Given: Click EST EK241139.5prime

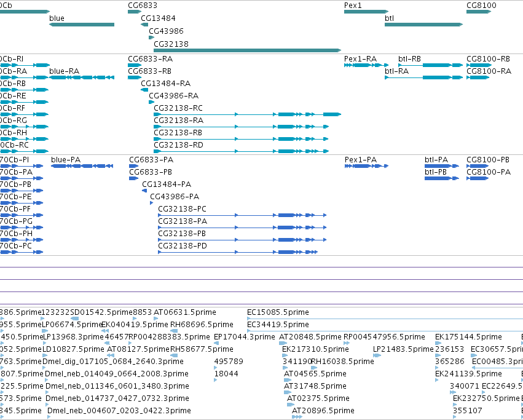Looking at the screenshot, I should (x=468, y=374).
